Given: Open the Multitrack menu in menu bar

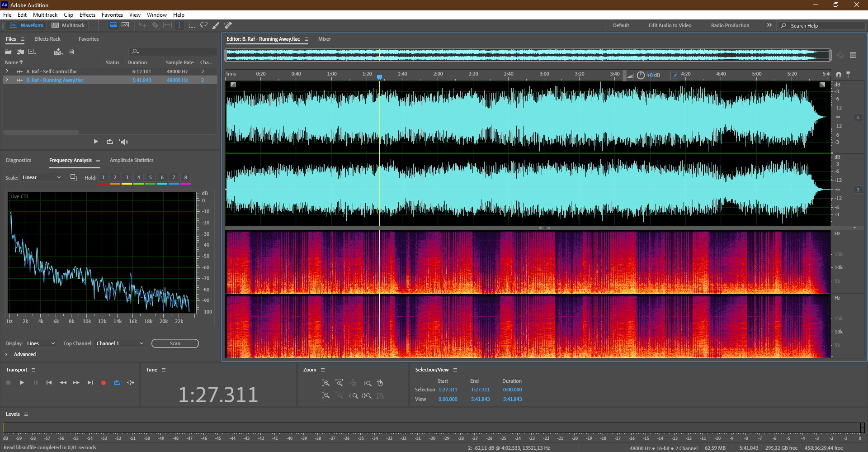Looking at the screenshot, I should 45,15.
